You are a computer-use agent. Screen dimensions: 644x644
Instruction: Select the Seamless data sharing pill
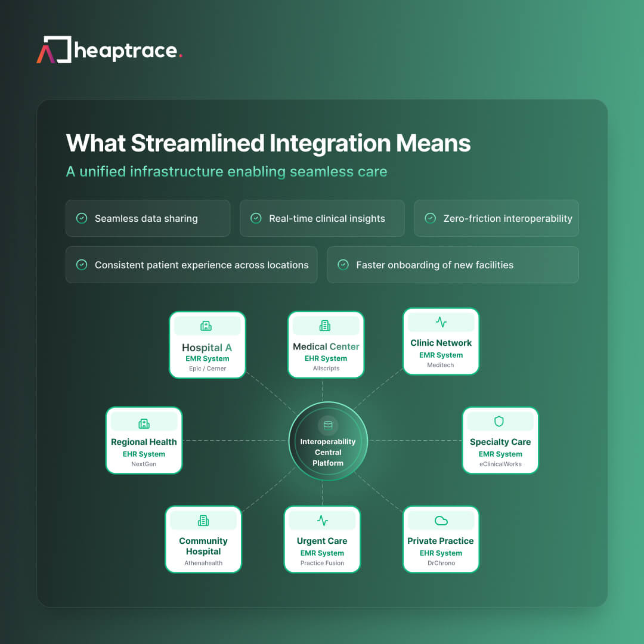point(148,218)
